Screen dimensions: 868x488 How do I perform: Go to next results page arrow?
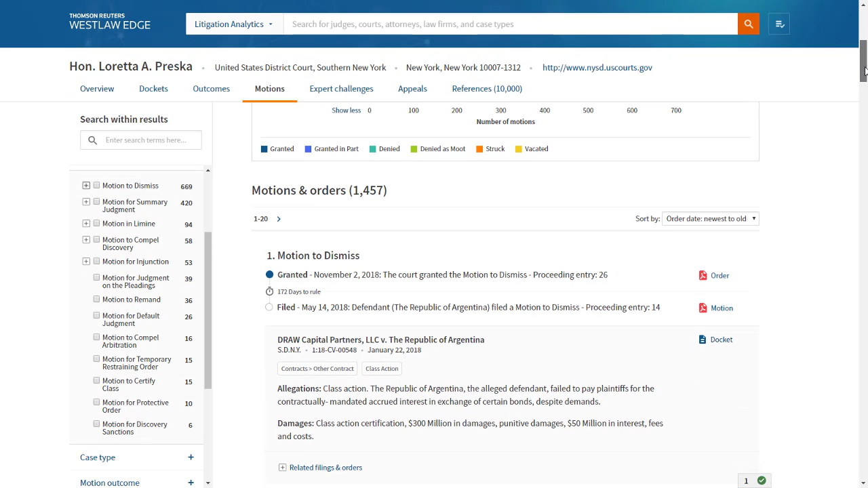tap(279, 219)
